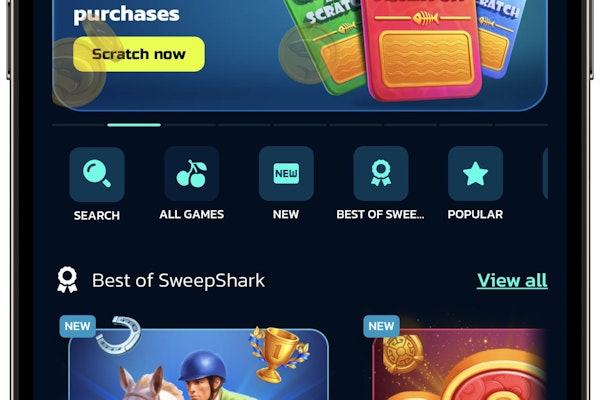
Task: Open All Games cherry icon
Action: (192, 174)
